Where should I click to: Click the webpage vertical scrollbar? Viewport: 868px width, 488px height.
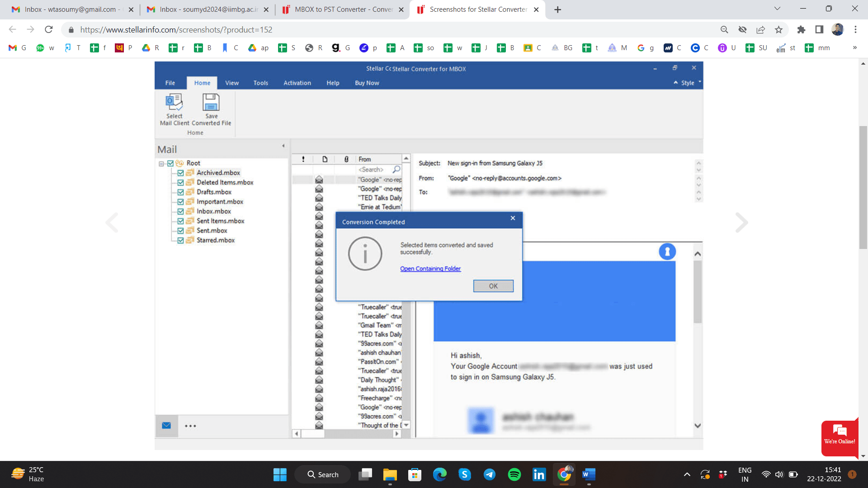click(863, 188)
